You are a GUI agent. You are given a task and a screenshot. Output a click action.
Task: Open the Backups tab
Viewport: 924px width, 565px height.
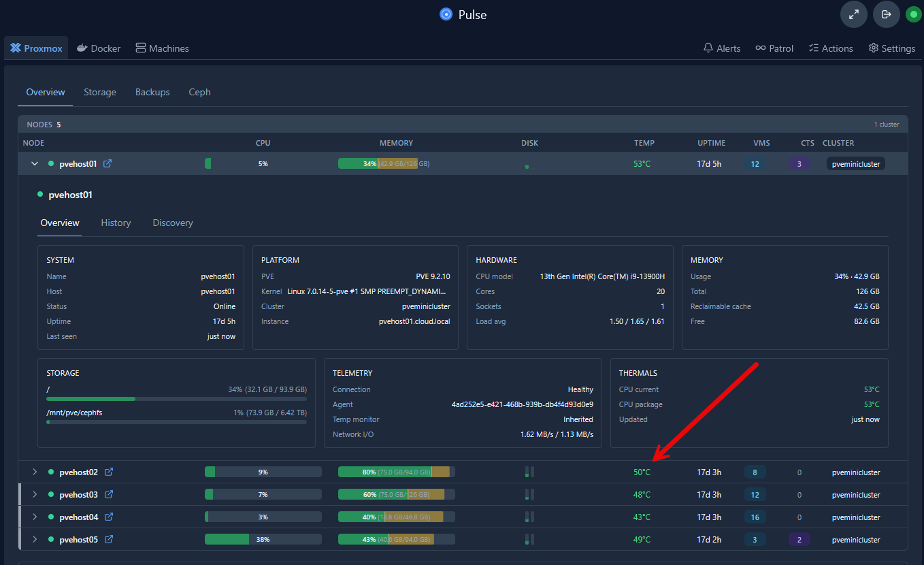click(x=152, y=92)
